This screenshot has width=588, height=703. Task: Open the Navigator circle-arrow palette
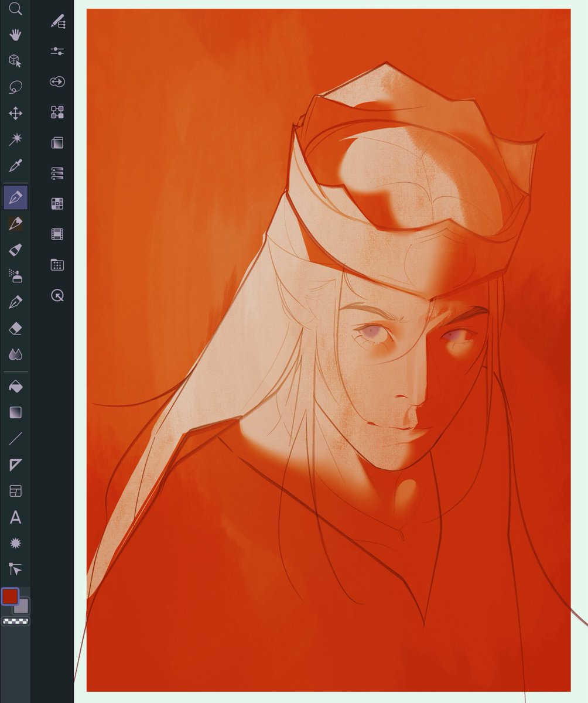tap(57, 295)
